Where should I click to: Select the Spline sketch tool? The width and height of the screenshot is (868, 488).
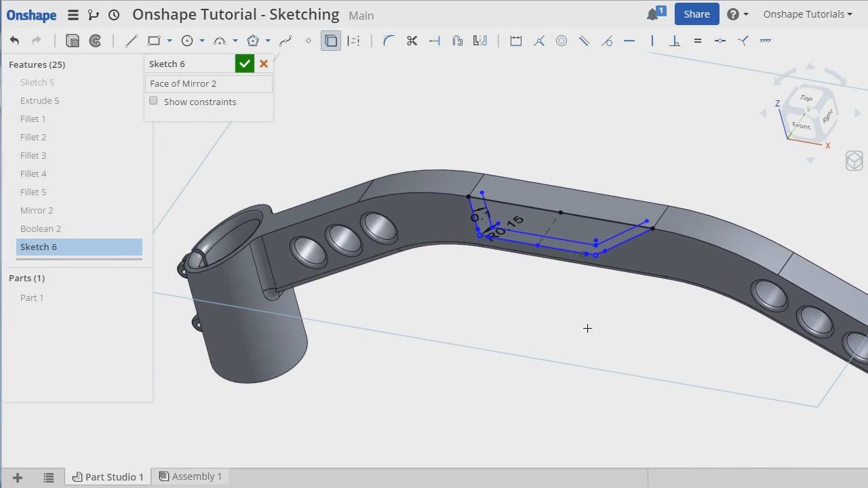[x=285, y=41]
